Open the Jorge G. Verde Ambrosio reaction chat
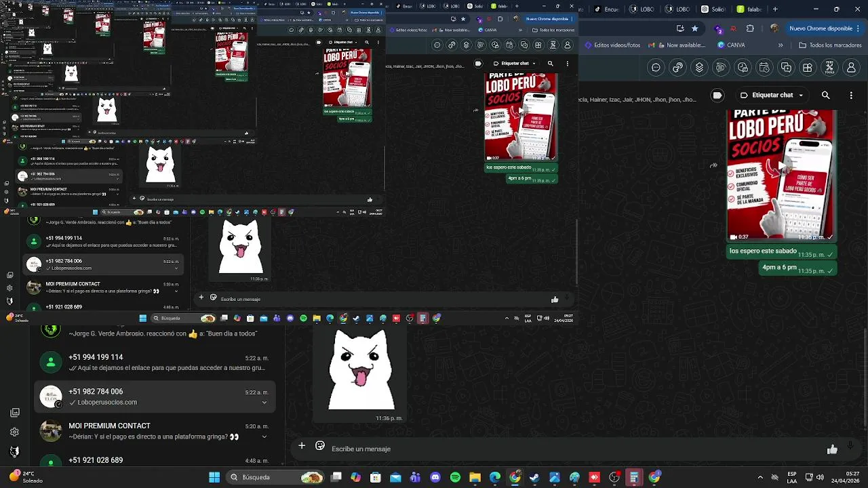Screen dimensions: 868x488 155,333
